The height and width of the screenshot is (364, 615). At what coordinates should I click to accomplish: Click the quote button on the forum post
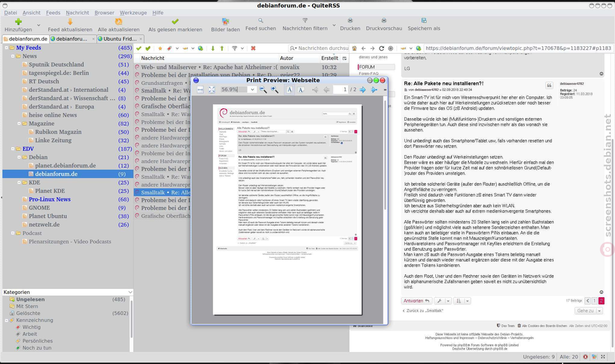549,85
